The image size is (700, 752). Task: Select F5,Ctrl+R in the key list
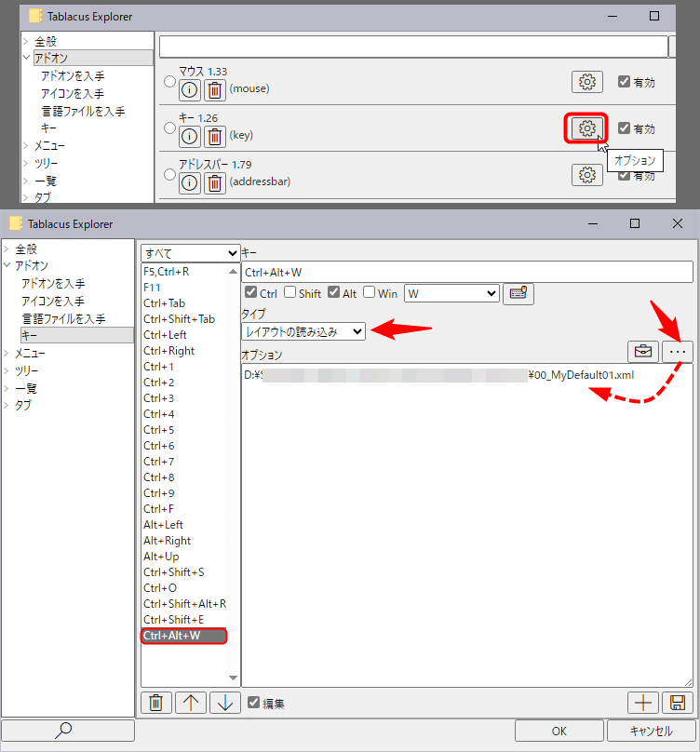167,272
